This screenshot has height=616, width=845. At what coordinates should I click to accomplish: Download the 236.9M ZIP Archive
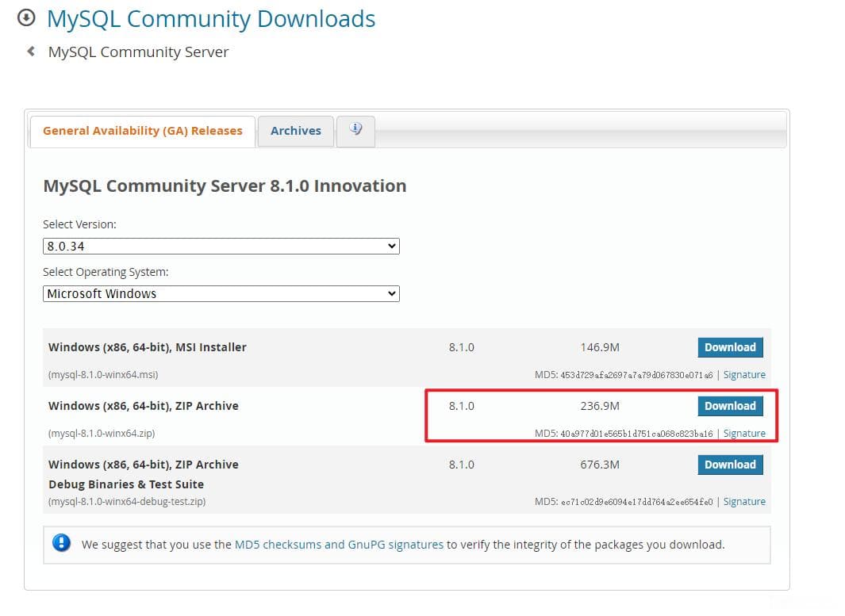click(x=730, y=406)
